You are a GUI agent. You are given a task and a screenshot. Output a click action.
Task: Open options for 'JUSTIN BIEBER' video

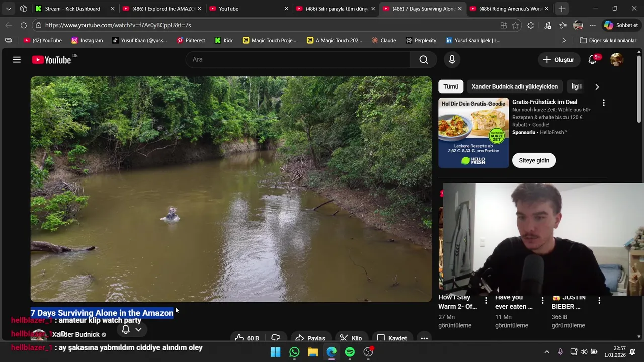(599, 301)
